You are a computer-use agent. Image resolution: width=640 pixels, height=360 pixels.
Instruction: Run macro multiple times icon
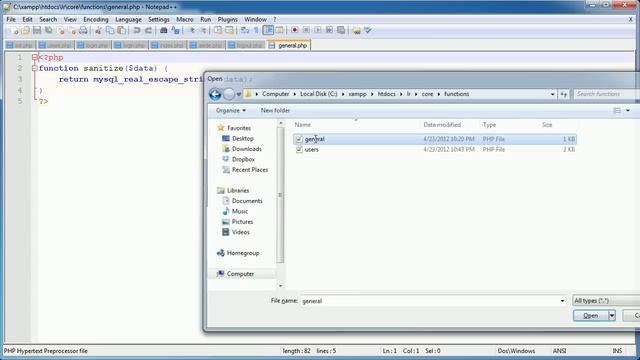pyautogui.click(x=329, y=30)
